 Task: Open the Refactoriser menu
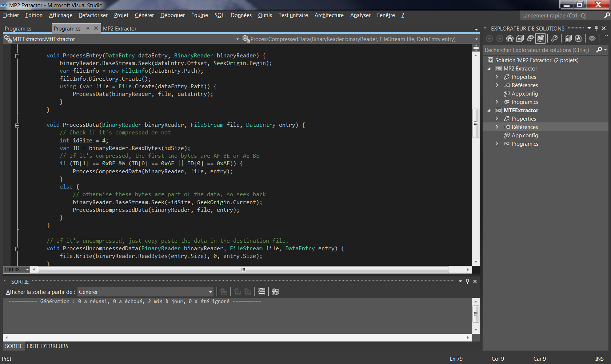93,15
